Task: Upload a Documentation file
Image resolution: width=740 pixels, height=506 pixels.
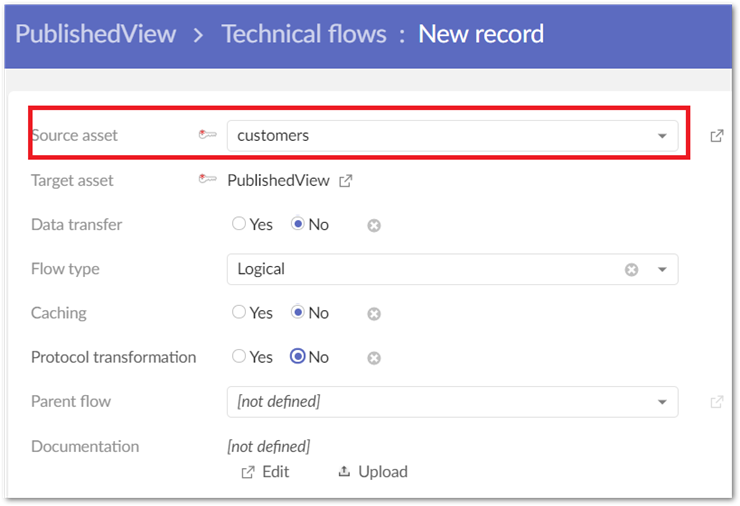Action: pyautogui.click(x=373, y=472)
